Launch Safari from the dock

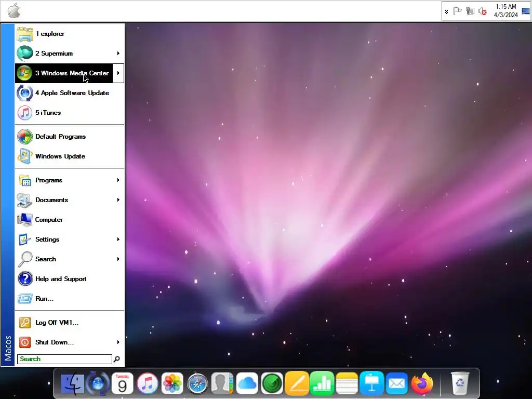click(x=197, y=384)
